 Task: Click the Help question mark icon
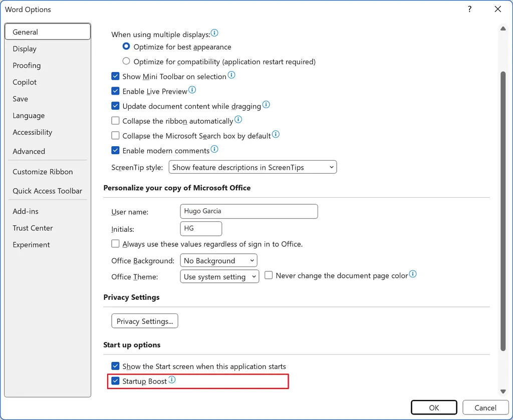tap(469, 9)
